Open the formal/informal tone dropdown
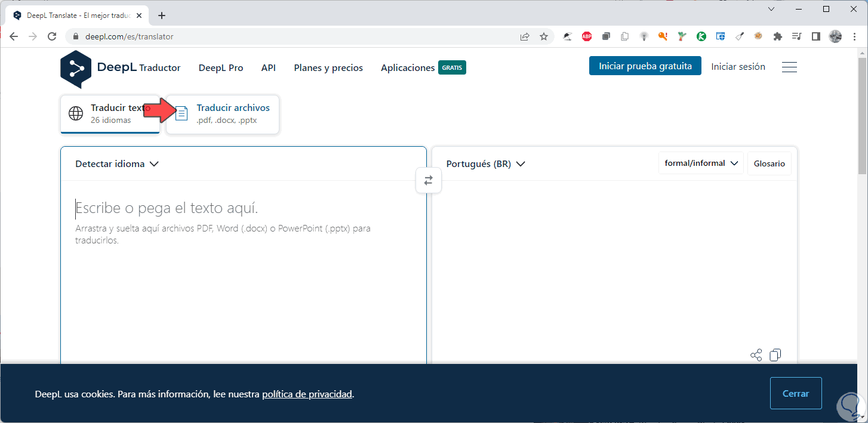868x423 pixels. tap(701, 163)
